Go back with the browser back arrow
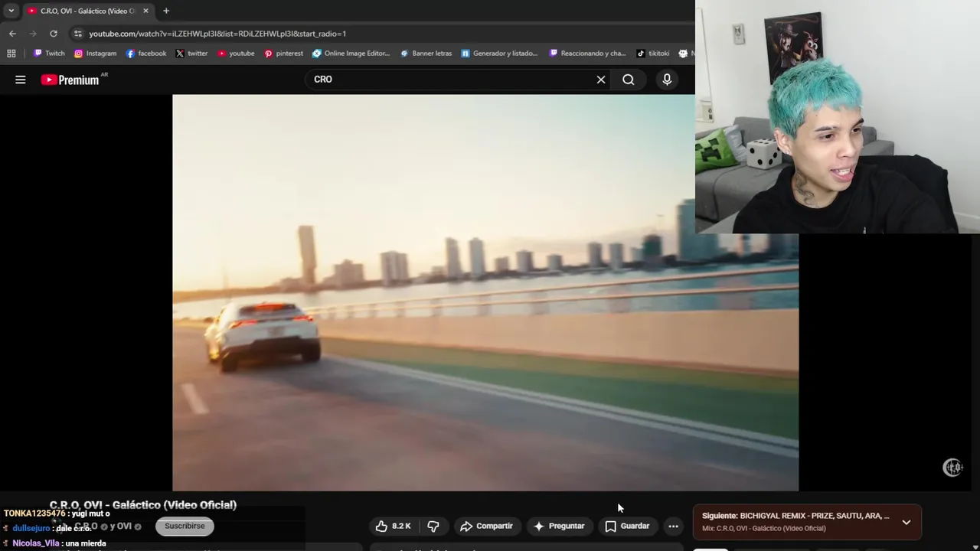This screenshot has width=980, height=551. point(12,34)
